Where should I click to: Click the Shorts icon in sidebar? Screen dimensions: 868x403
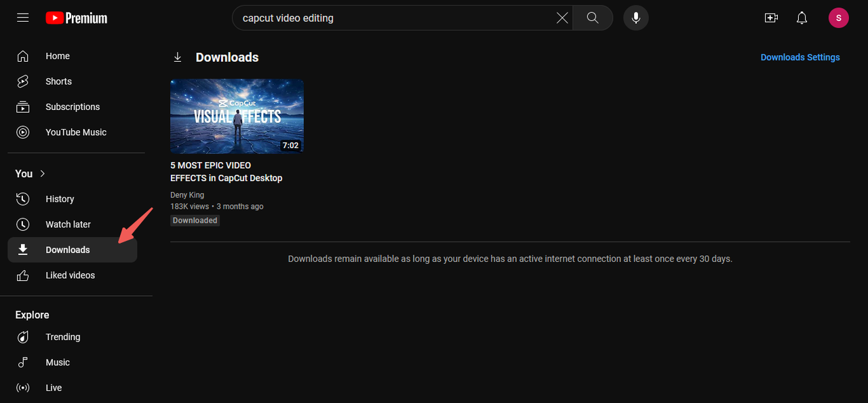[x=23, y=81]
